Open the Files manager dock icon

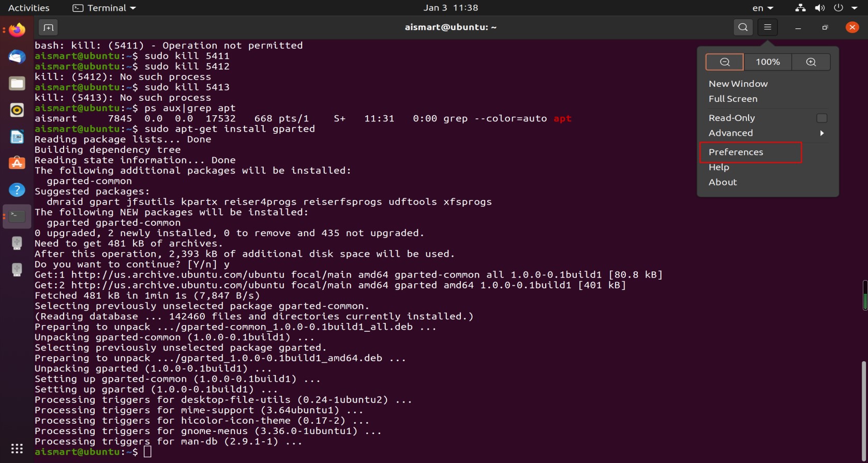click(17, 83)
